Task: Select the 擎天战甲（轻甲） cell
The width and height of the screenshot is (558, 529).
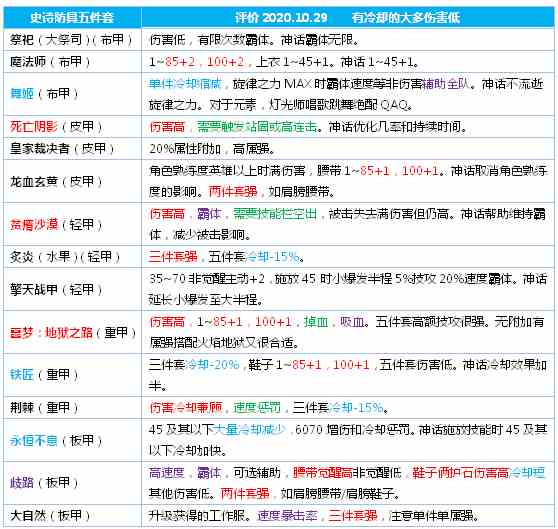Action: tap(72, 289)
